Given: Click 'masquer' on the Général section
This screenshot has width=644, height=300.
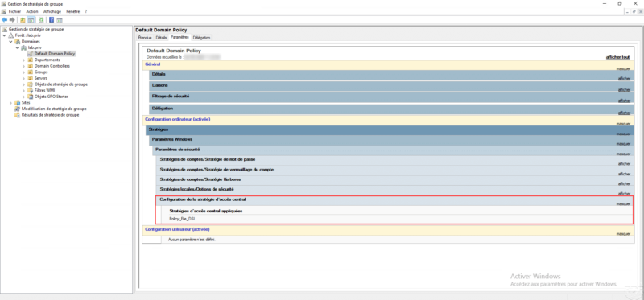Looking at the screenshot, I should (x=623, y=69).
